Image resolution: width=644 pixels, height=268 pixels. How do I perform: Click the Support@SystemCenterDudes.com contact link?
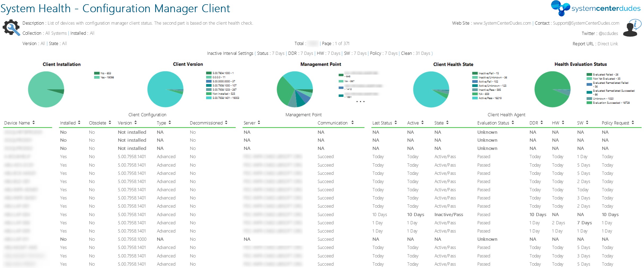coord(586,23)
